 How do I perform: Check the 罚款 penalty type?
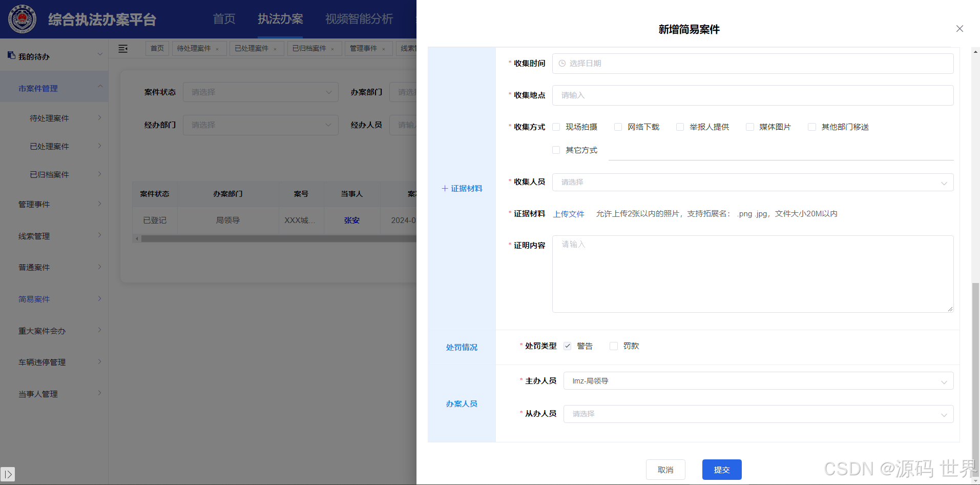click(613, 346)
